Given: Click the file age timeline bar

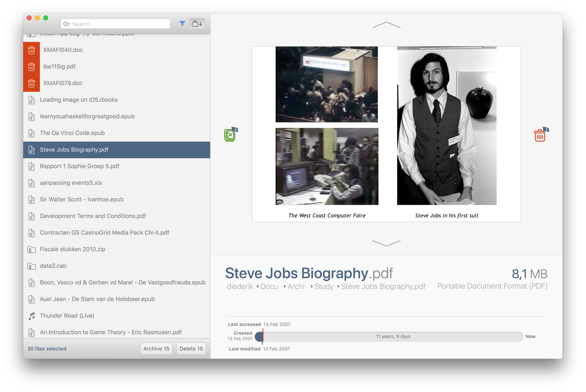Looking at the screenshot, I should 389,336.
